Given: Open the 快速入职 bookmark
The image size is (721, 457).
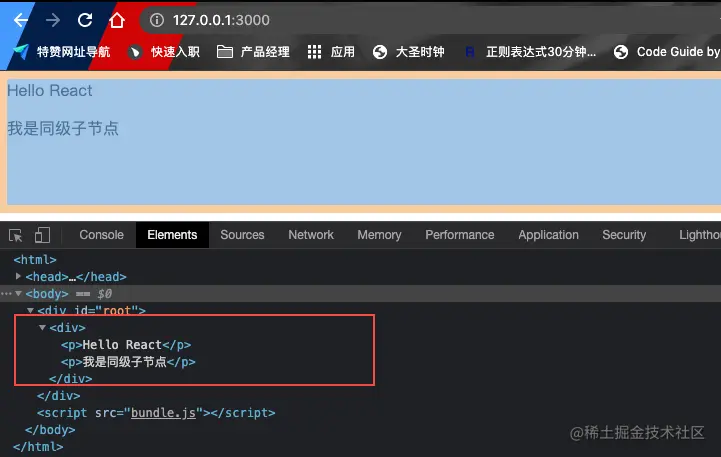Looking at the screenshot, I should (x=164, y=52).
